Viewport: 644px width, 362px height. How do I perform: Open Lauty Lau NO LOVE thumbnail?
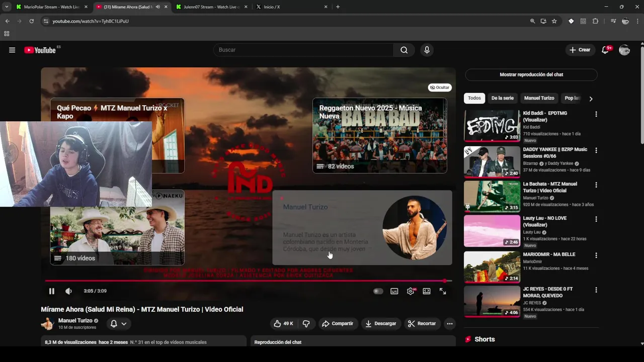click(x=492, y=231)
